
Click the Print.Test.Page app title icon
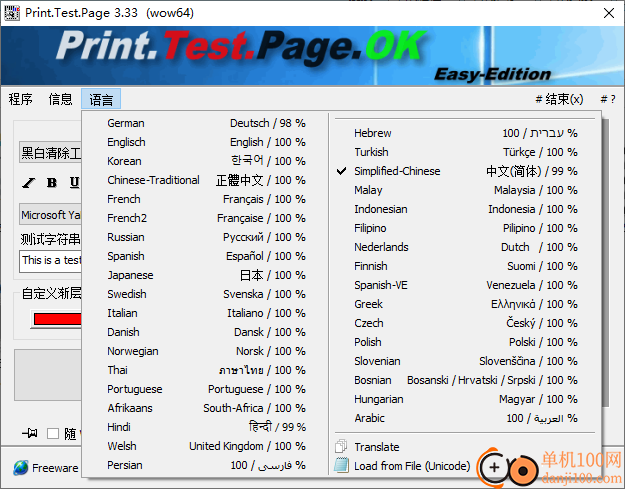[12, 13]
